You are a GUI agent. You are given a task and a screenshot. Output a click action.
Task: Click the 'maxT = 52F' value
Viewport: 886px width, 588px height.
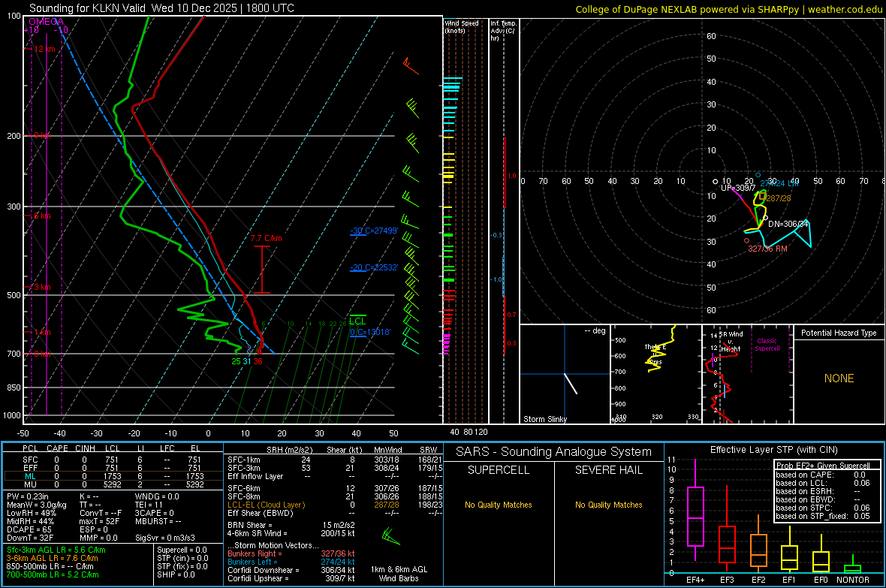click(99, 521)
